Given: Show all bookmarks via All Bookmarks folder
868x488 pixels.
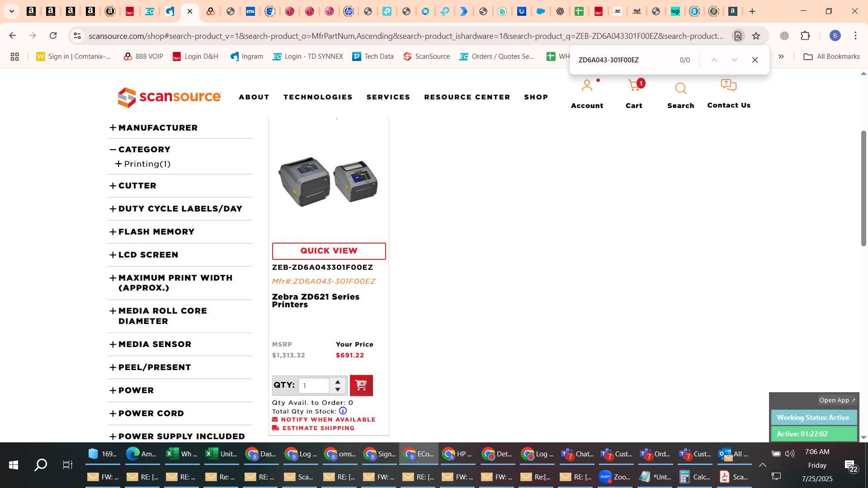Looking at the screenshot, I should 831,56.
